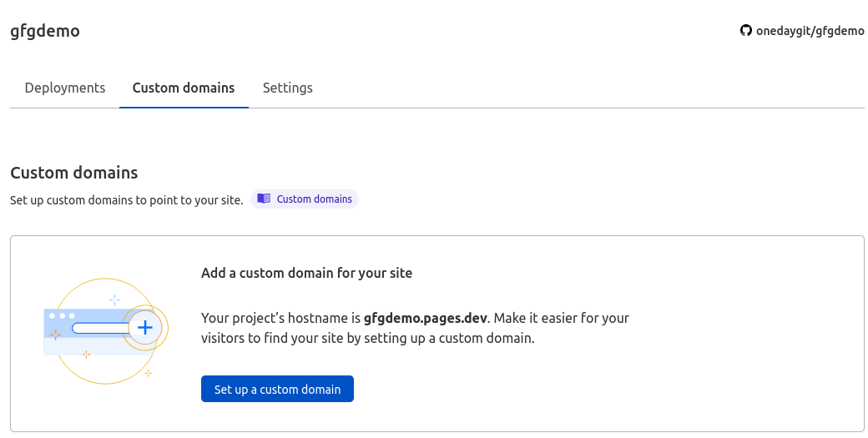Click the Add a custom domain heading

[306, 273]
